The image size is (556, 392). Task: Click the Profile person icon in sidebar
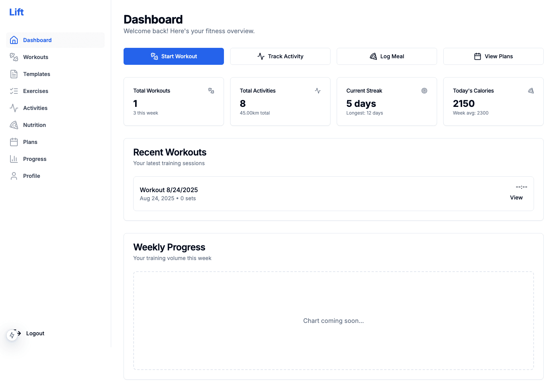pos(14,176)
